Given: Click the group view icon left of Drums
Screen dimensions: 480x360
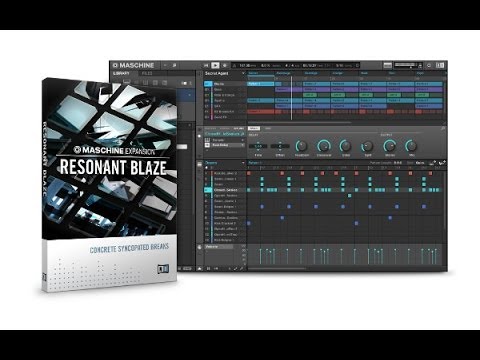Looking at the screenshot, I should point(199,164).
